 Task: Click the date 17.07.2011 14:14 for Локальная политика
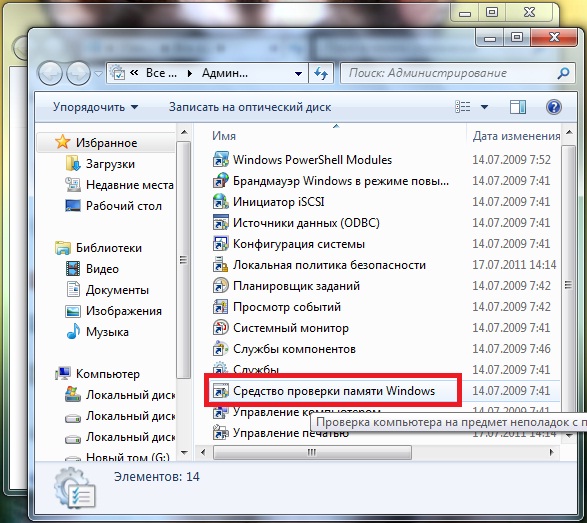pos(514,265)
